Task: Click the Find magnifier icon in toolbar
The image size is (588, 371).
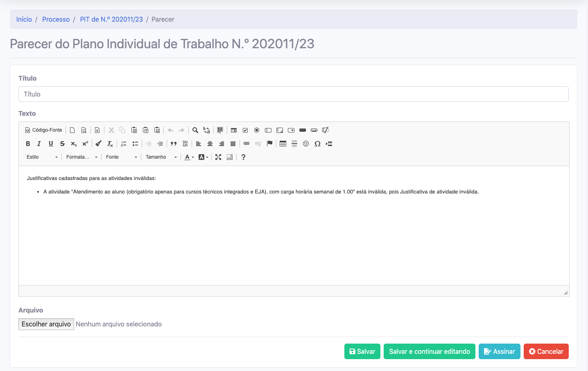Action: click(x=195, y=130)
